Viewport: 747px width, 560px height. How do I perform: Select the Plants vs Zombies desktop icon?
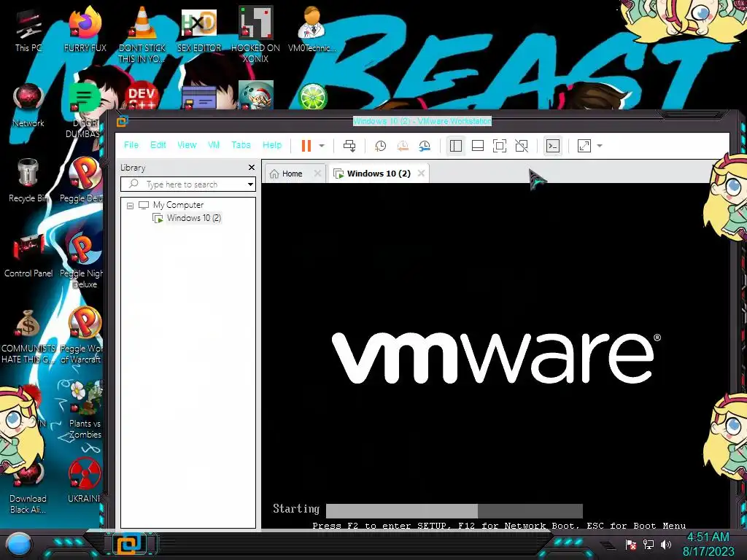coord(85,411)
